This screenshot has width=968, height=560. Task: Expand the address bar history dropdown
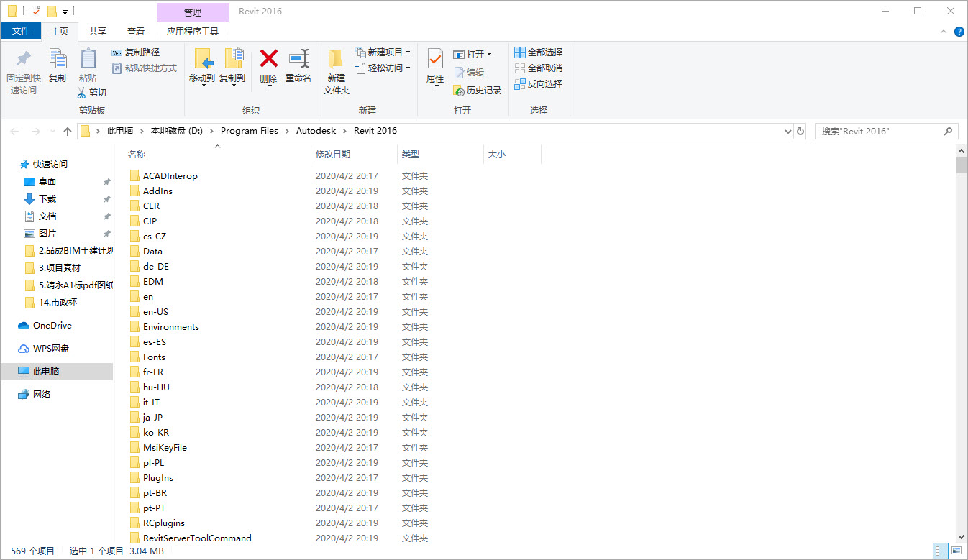pos(787,132)
